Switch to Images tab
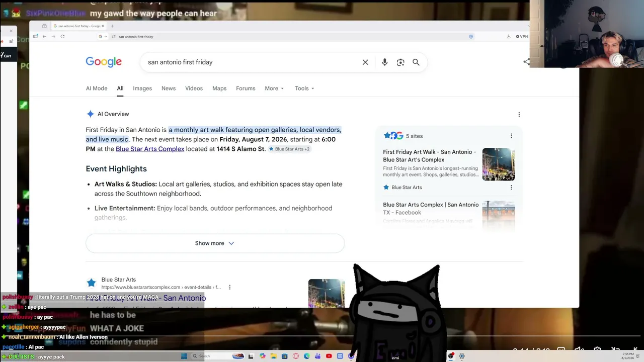644x362 pixels. pos(142,88)
